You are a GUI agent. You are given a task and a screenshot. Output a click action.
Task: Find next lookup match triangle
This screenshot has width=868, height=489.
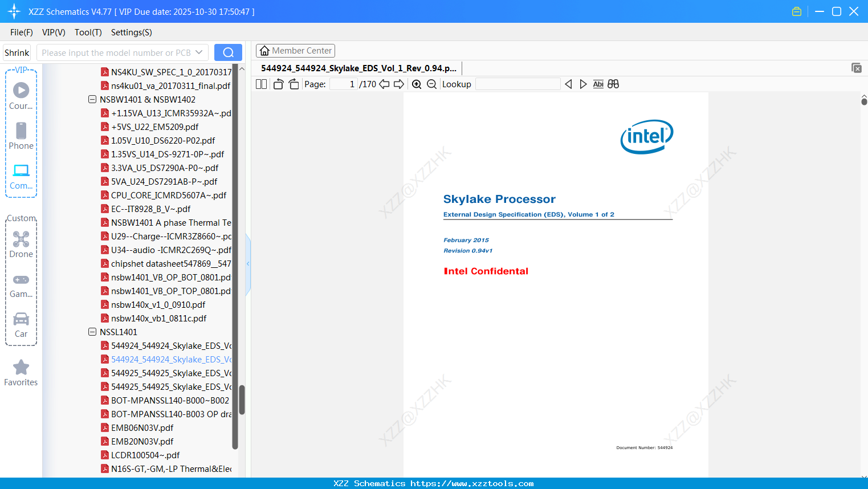pos(583,84)
